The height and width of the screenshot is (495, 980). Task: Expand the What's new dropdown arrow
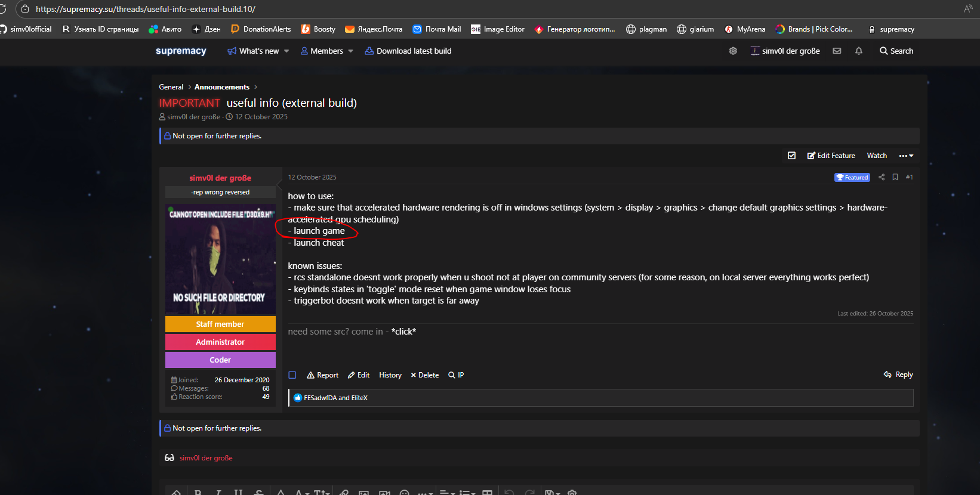click(286, 51)
